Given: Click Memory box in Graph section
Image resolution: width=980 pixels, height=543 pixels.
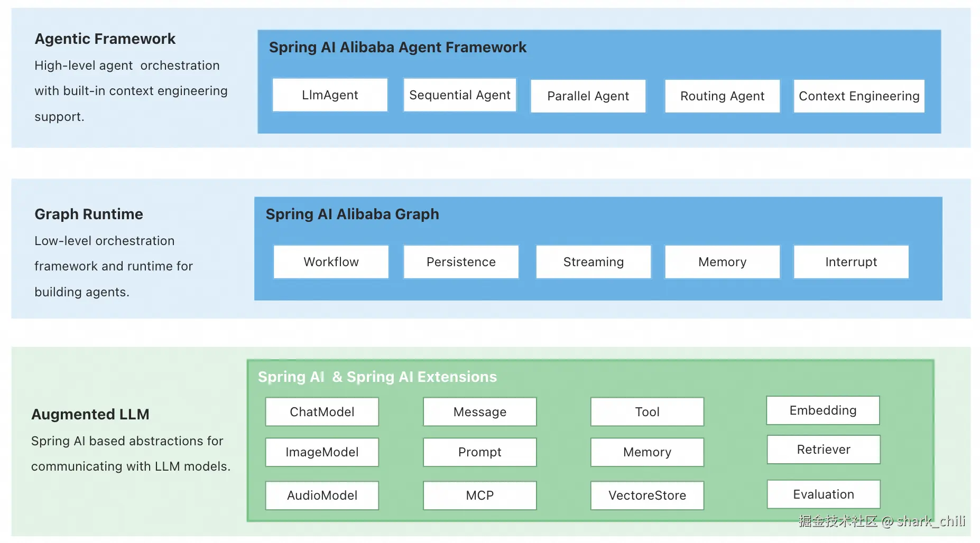Looking at the screenshot, I should coord(722,262).
